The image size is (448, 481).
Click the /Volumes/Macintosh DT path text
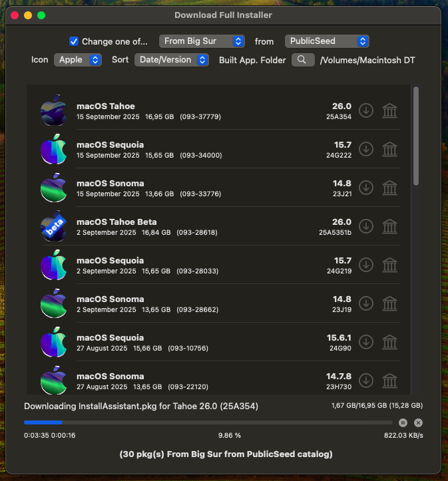(367, 60)
